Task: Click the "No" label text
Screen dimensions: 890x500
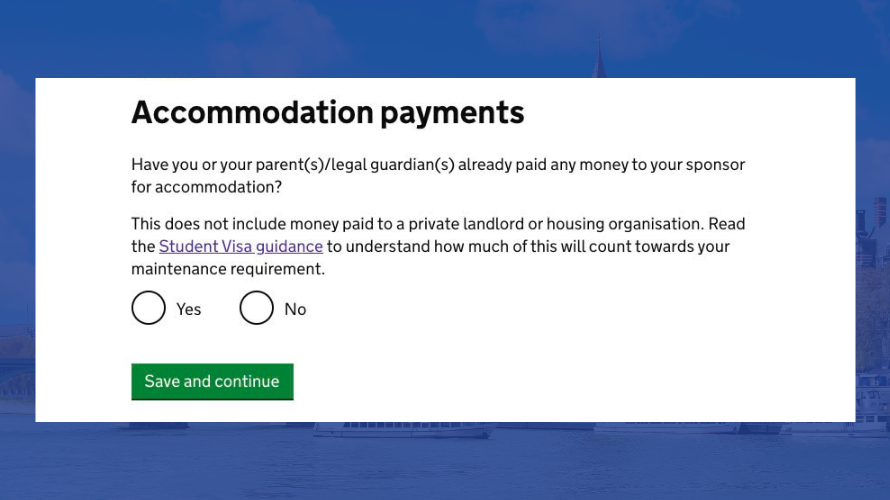Action: click(x=295, y=309)
